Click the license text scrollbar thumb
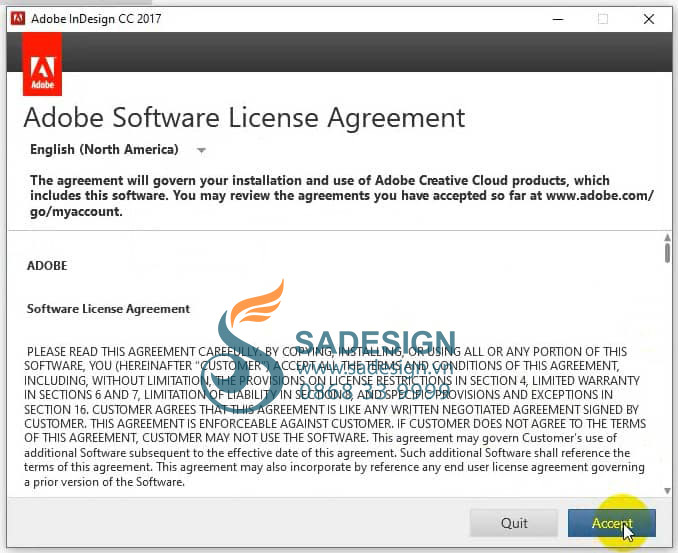This screenshot has height=553, width=678. 667,253
